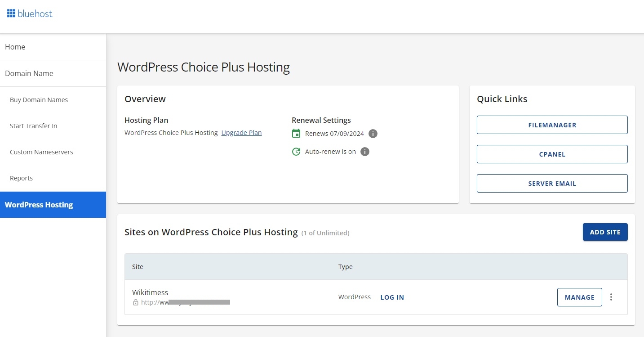The image size is (644, 337).
Task: Open the three-dot menu for Wikitimess
Action: [611, 297]
